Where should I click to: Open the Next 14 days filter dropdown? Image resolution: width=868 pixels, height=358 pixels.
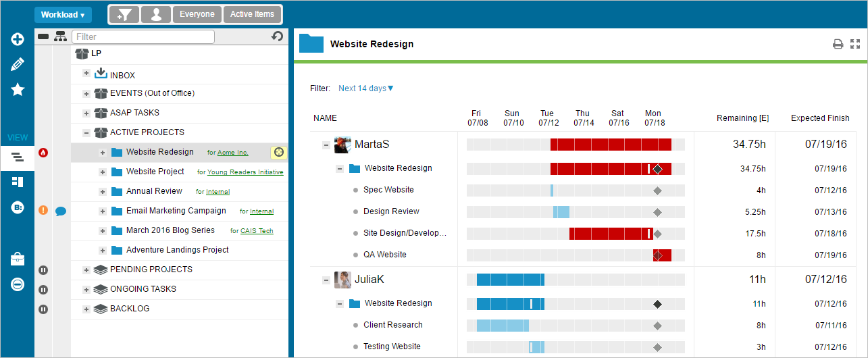(x=365, y=88)
